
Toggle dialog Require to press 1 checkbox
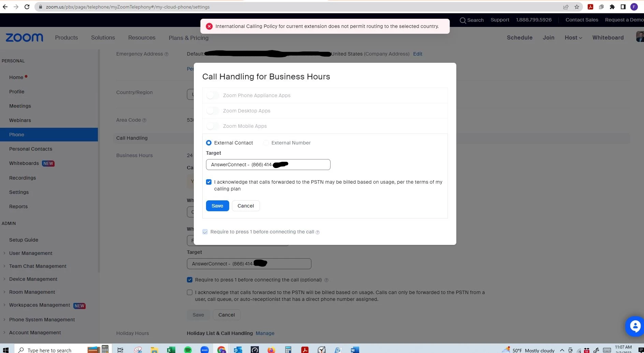[x=205, y=232]
